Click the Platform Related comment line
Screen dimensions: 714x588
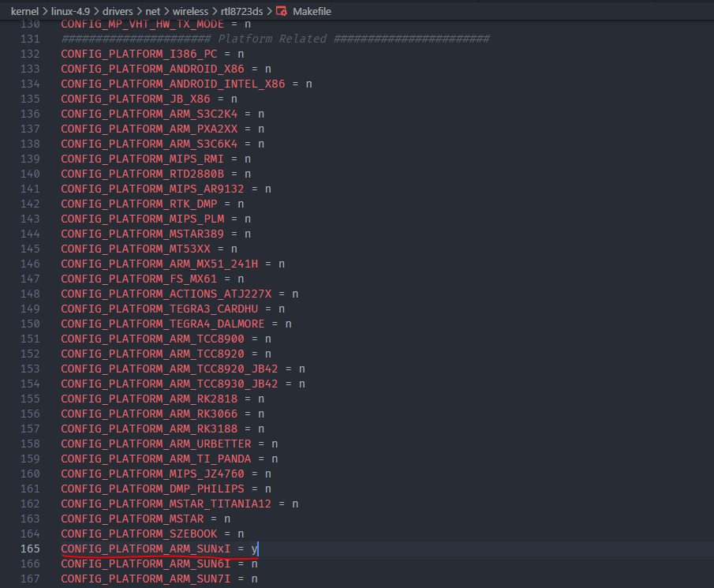pyautogui.click(x=275, y=39)
